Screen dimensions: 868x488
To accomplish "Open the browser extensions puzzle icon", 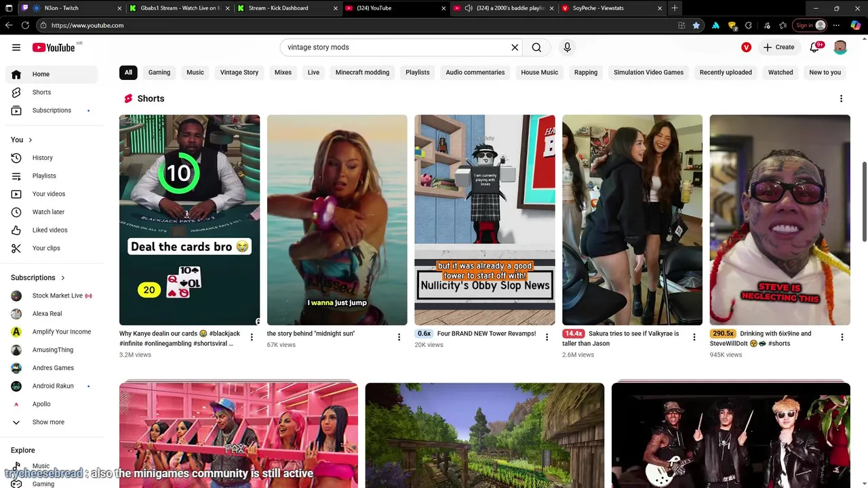I will tap(748, 25).
